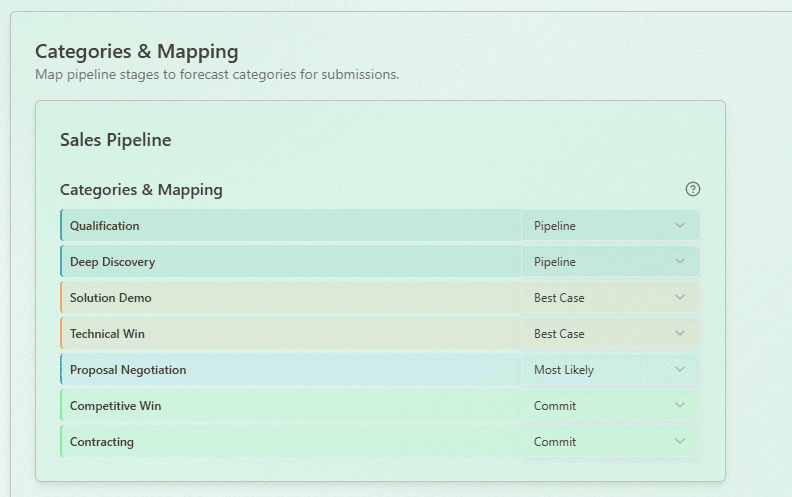Image resolution: width=792 pixels, height=497 pixels.
Task: Select the Technical Win stage label
Action: (x=107, y=333)
